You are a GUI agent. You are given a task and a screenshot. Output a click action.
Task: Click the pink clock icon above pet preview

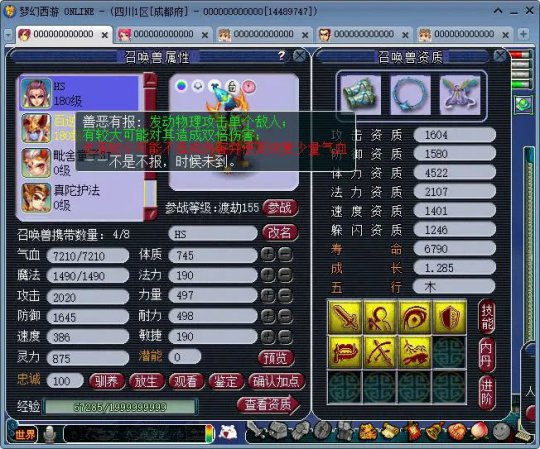coord(249,86)
